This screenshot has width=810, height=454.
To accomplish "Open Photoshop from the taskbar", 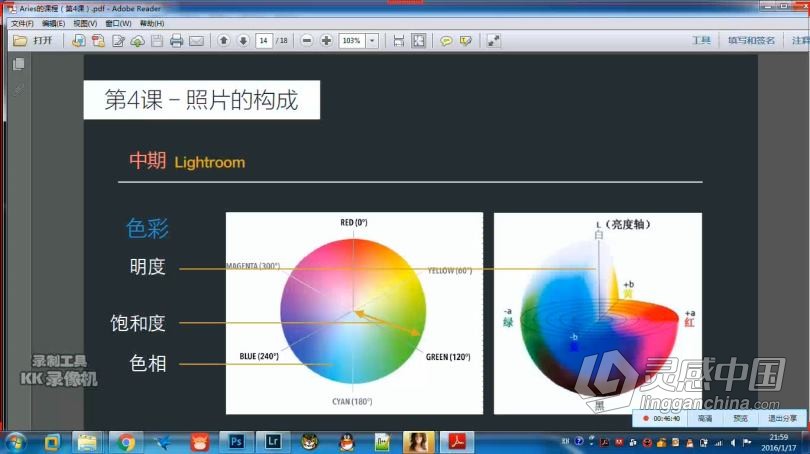I will click(236, 442).
